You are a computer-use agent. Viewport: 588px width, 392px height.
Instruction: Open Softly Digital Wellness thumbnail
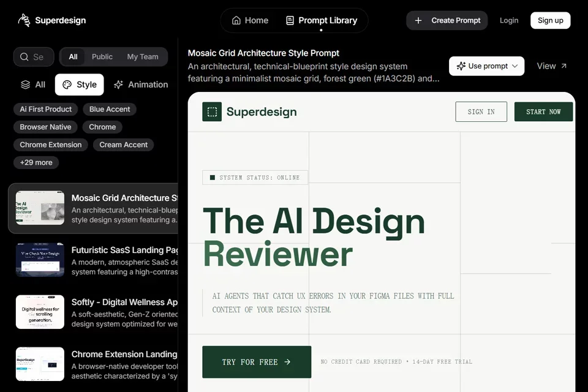point(40,312)
